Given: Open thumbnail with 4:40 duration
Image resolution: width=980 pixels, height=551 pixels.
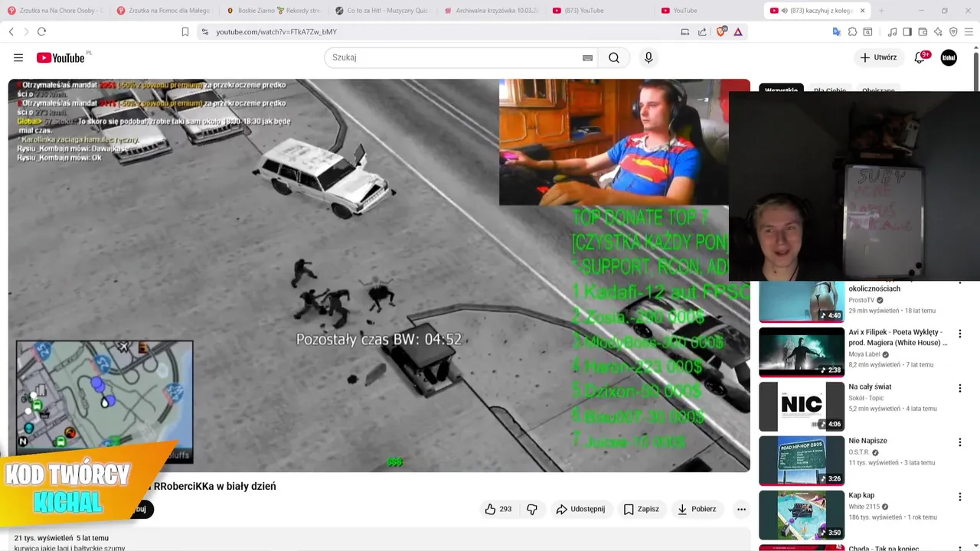Looking at the screenshot, I should coord(802,302).
